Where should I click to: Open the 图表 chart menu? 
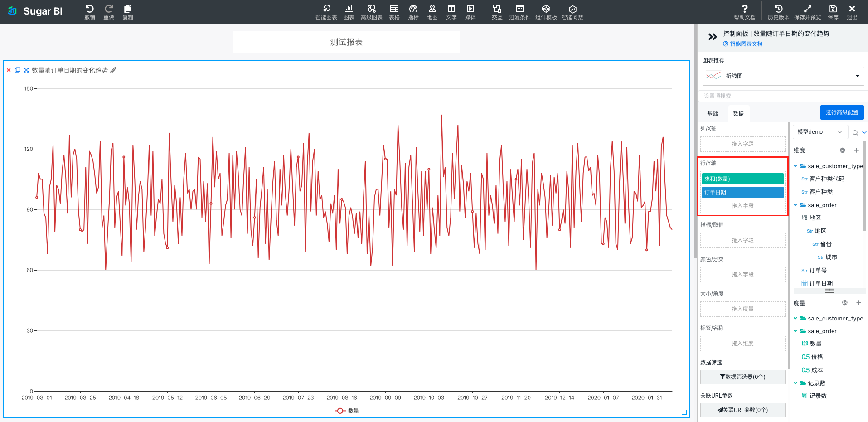coord(349,12)
